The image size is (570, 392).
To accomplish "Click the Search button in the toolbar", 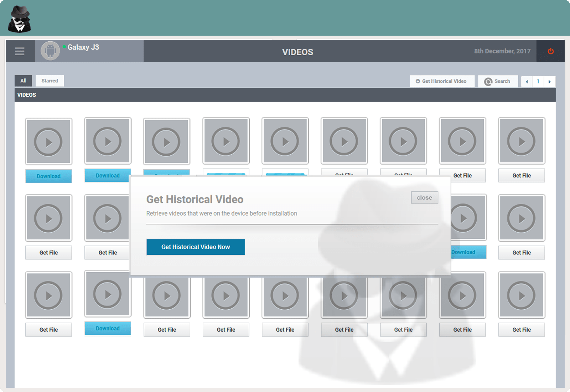I will pos(498,81).
